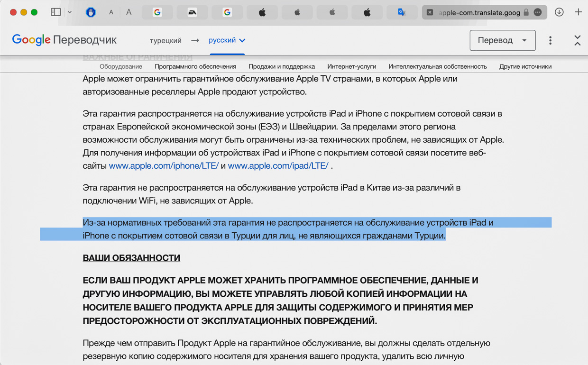Close the apple-com.translate.goog tab
Screen dimensions: 588x365
430,12
